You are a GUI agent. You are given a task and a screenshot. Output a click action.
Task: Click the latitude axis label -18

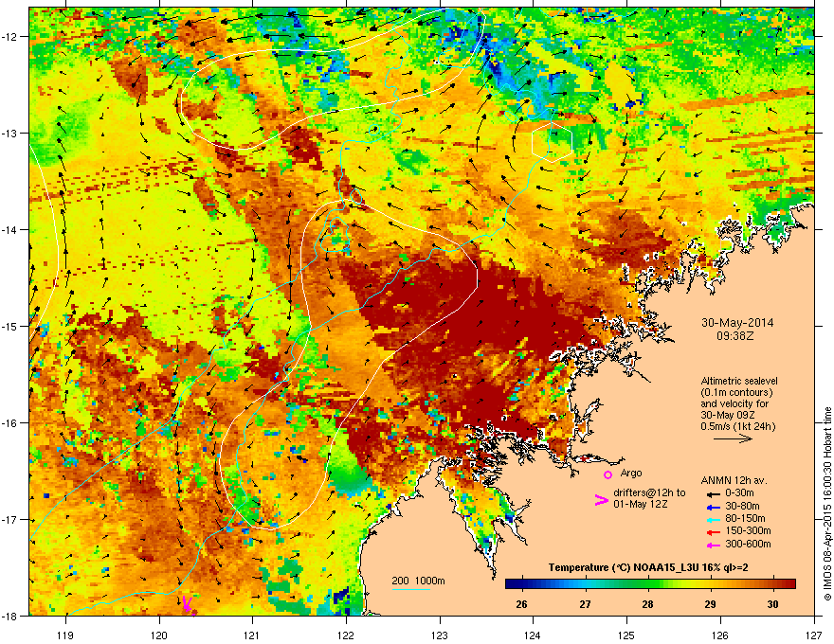click(x=9, y=616)
